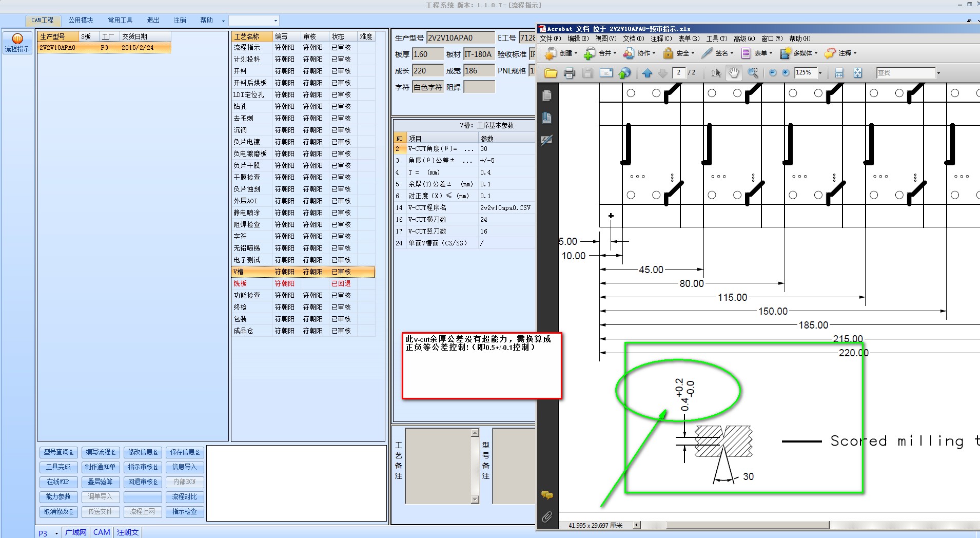Open the Bookmarks panel icon in Acrobat sidebar
This screenshot has height=538, width=980.
(x=547, y=118)
